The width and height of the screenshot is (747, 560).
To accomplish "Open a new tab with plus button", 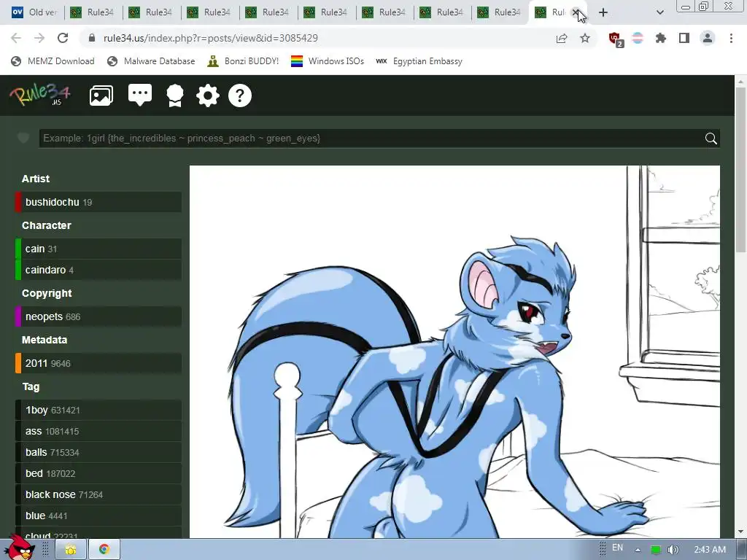I will click(603, 12).
